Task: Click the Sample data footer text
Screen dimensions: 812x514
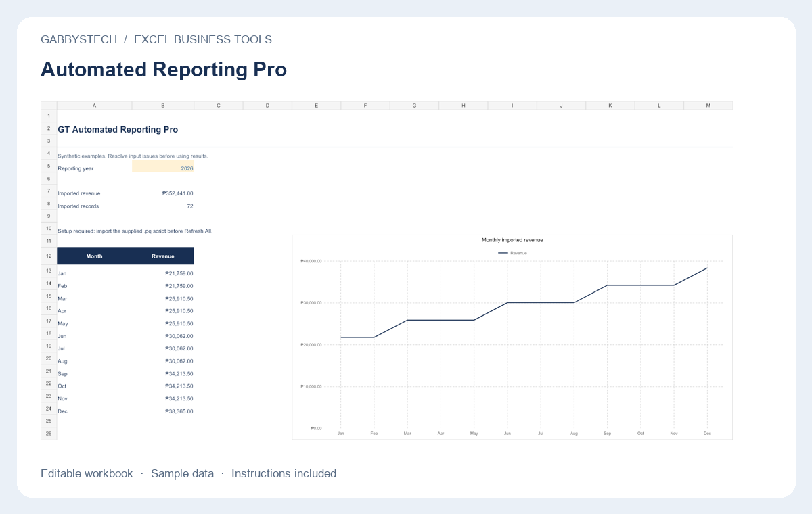Action: click(182, 473)
